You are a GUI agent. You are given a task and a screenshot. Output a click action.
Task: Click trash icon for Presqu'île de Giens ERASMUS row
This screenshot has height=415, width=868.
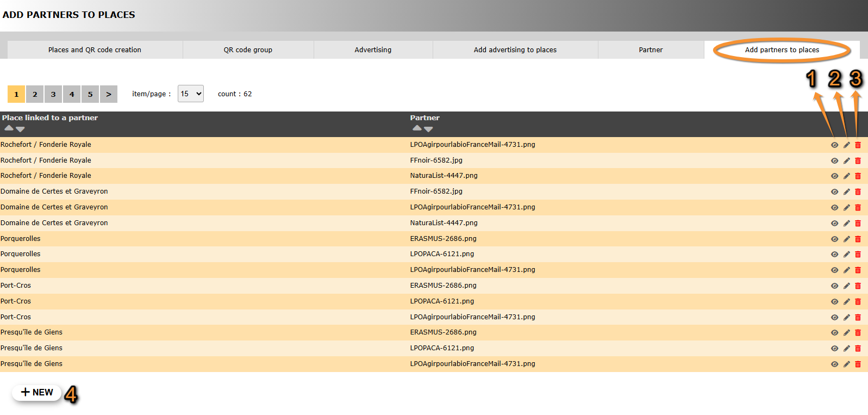858,333
